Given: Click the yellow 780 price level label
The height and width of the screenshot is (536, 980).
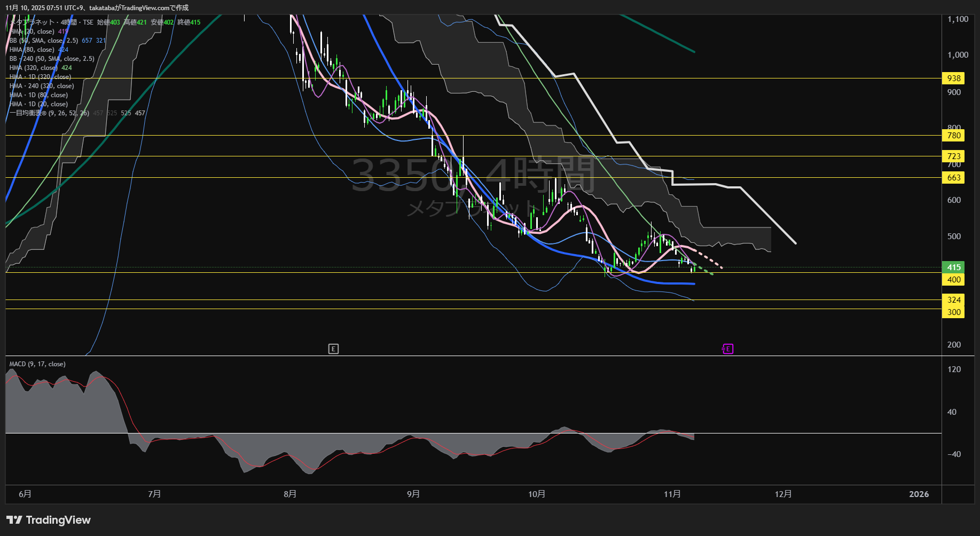Looking at the screenshot, I should (x=953, y=136).
